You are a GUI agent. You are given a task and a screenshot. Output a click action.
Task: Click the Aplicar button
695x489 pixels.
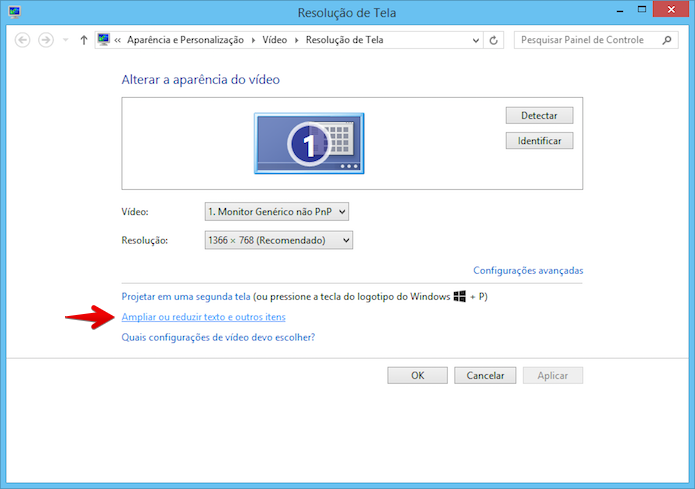(x=553, y=376)
